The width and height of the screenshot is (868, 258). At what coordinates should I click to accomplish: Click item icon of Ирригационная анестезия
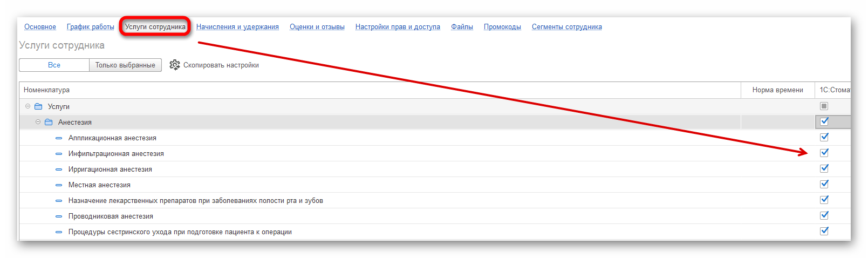point(59,169)
